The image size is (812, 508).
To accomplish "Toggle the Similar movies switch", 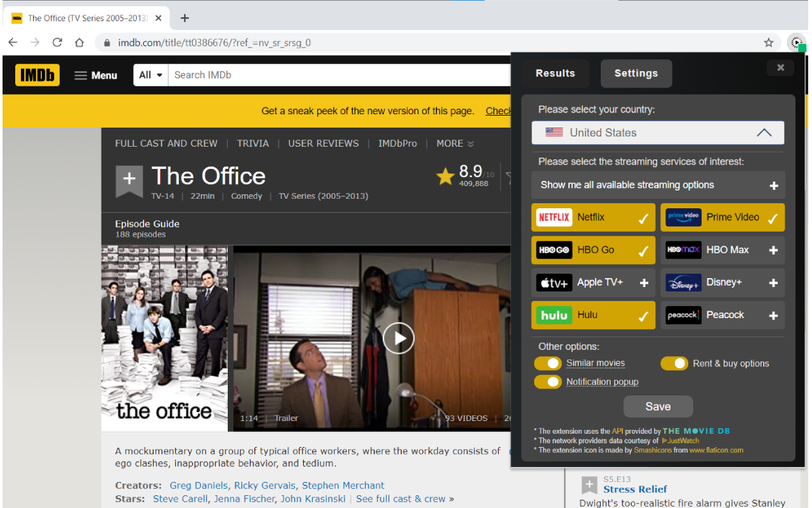I will click(x=547, y=363).
